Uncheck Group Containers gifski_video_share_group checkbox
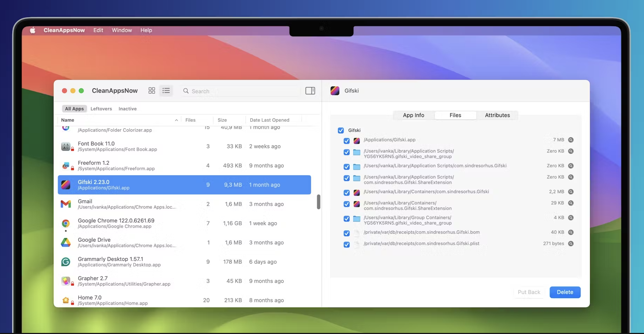 [x=346, y=219]
